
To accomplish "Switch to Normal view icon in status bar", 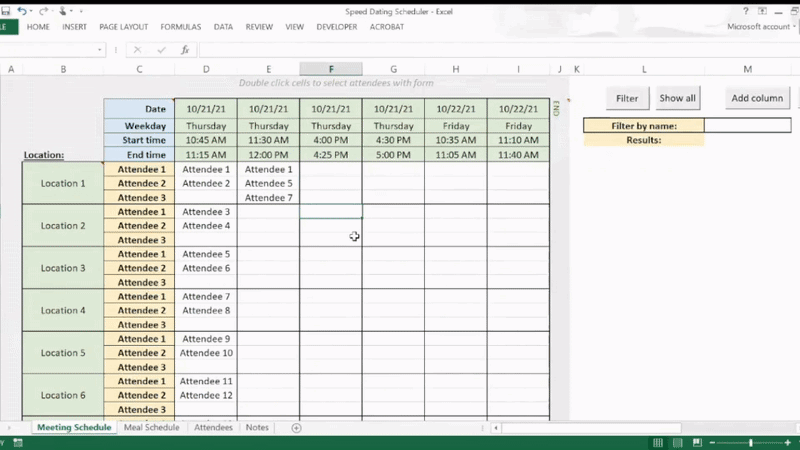I will [658, 443].
